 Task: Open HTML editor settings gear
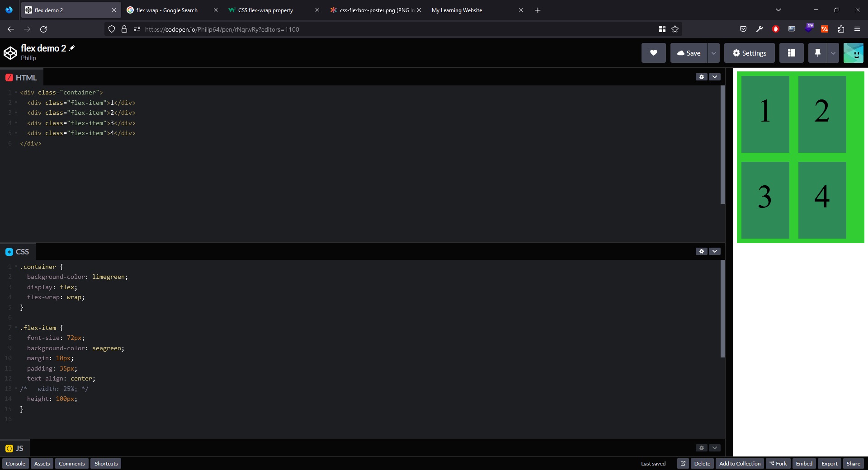(701, 77)
